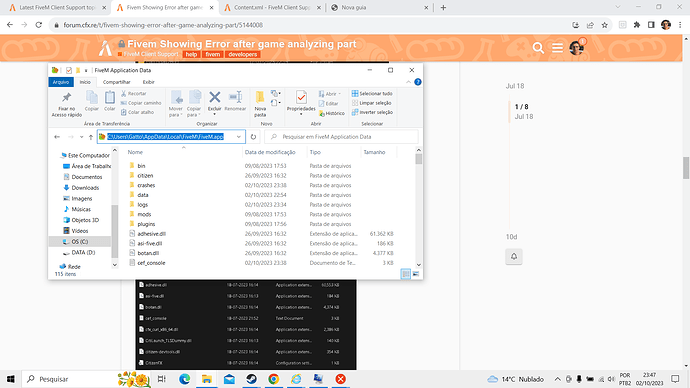The height and width of the screenshot is (388, 690).
Task: Click the Renomear icon
Action: 235,97
